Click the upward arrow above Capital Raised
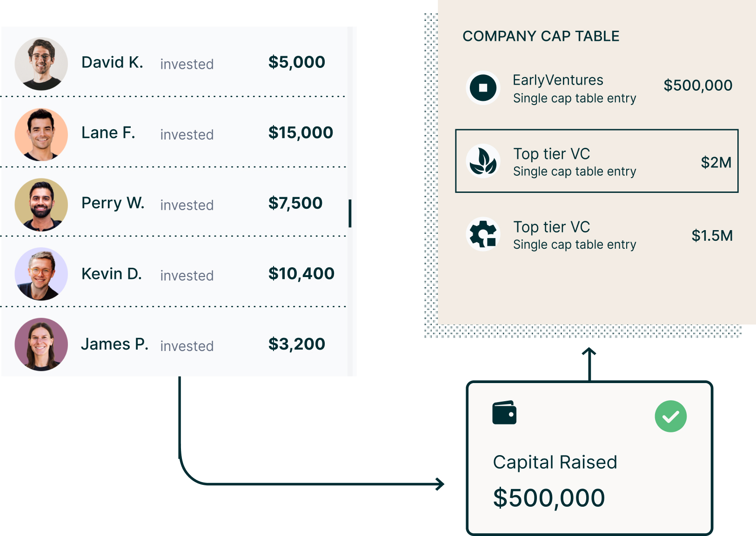Image resolution: width=756 pixels, height=536 pixels. [589, 364]
